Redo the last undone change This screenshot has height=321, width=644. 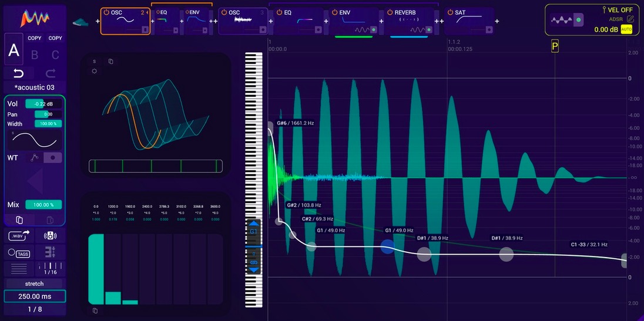(x=50, y=73)
